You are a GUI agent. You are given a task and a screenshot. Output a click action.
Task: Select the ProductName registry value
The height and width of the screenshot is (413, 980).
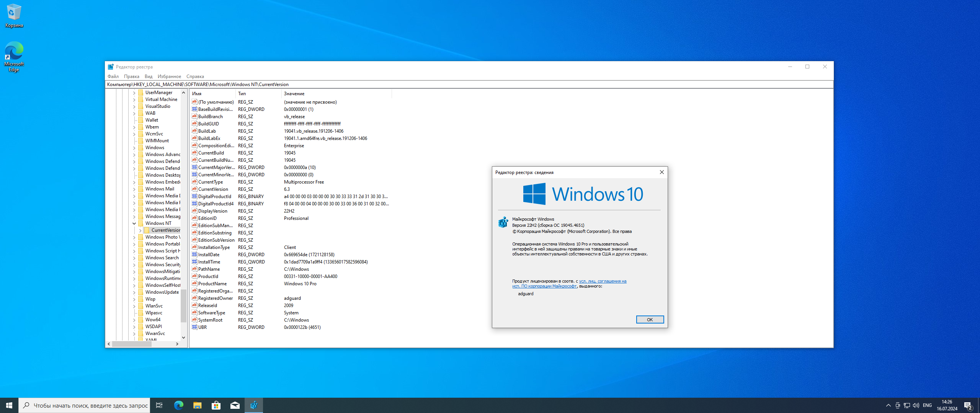212,284
